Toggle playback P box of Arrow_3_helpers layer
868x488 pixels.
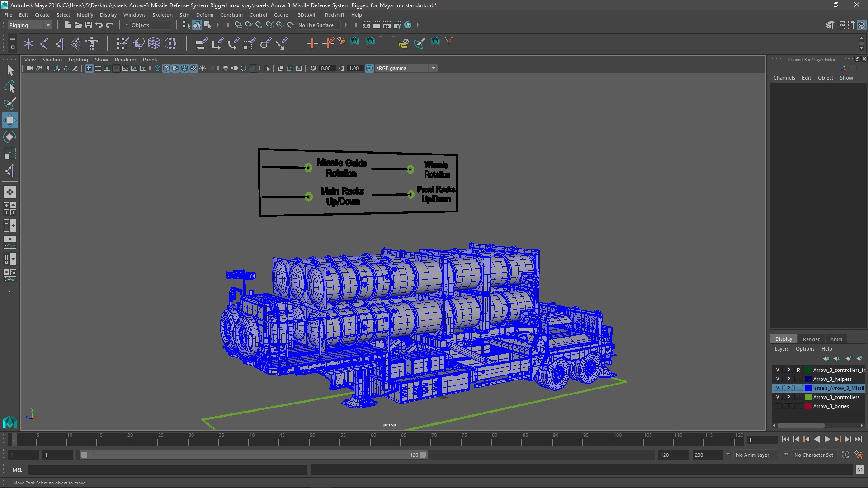pos(788,379)
